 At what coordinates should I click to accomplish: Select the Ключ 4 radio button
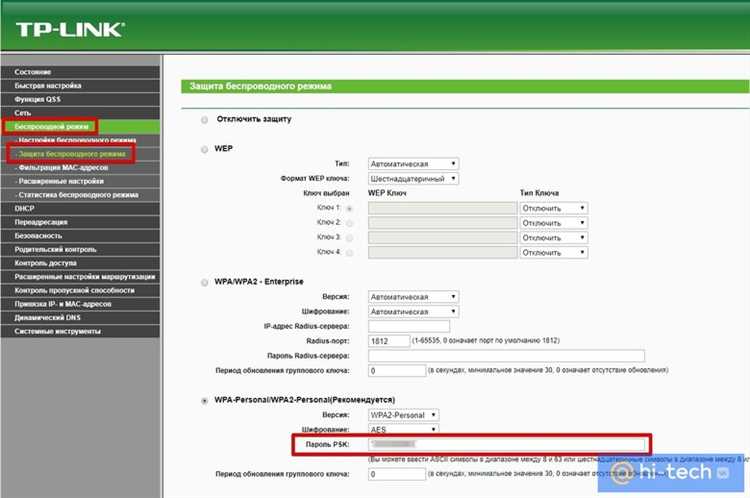[x=349, y=253]
